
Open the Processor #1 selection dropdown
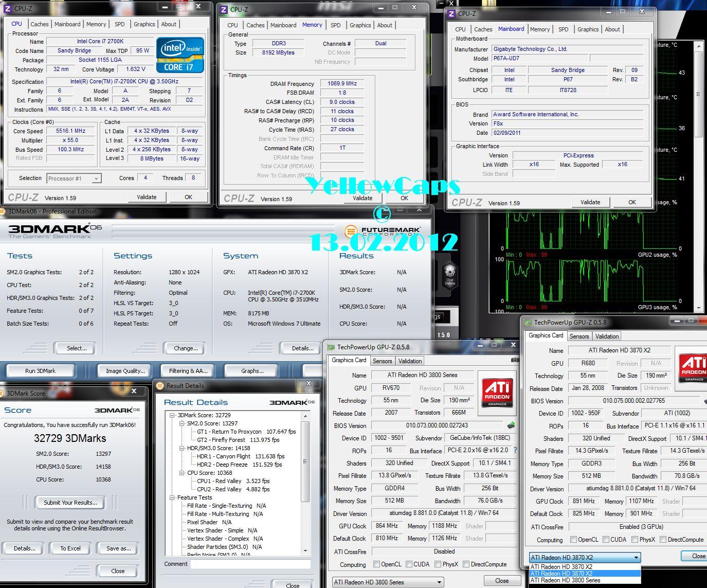click(x=74, y=179)
